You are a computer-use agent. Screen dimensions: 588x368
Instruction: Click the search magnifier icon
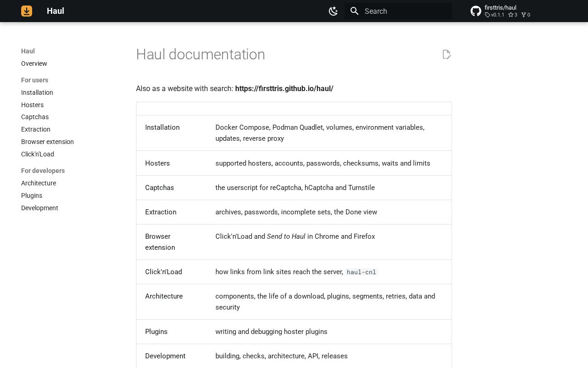coord(354,11)
